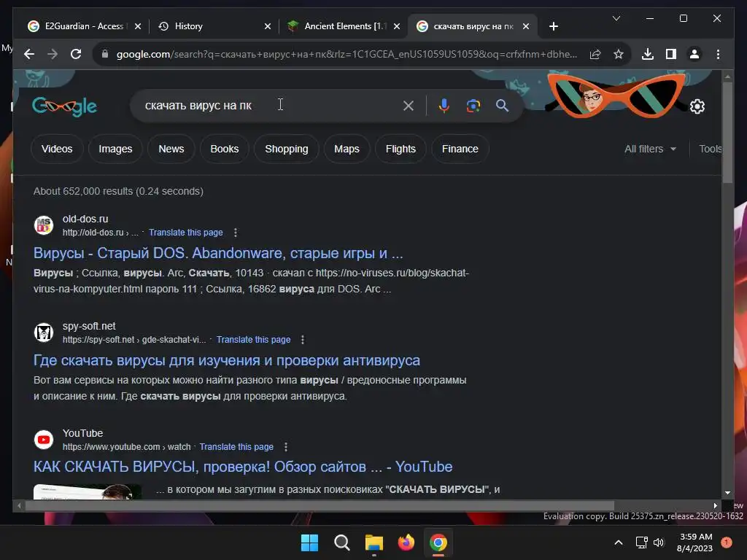Image resolution: width=747 pixels, height=560 pixels.
Task: Open the Chrome three-dot menu
Action: [x=718, y=54]
